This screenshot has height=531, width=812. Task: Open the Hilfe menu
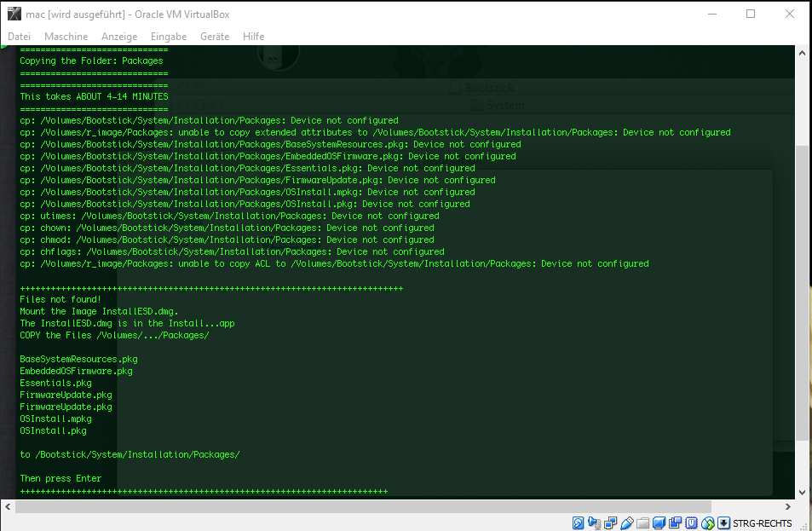[x=253, y=37]
